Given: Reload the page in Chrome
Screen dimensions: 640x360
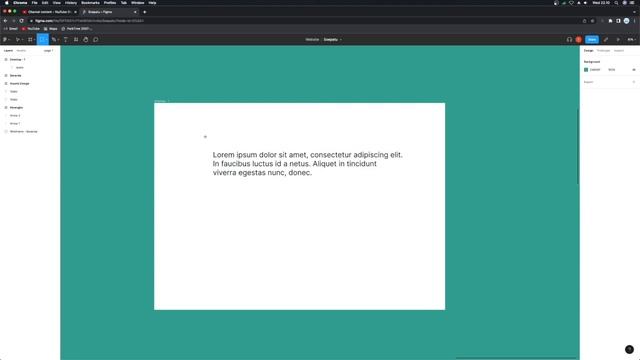Looking at the screenshot, I should coord(22,21).
